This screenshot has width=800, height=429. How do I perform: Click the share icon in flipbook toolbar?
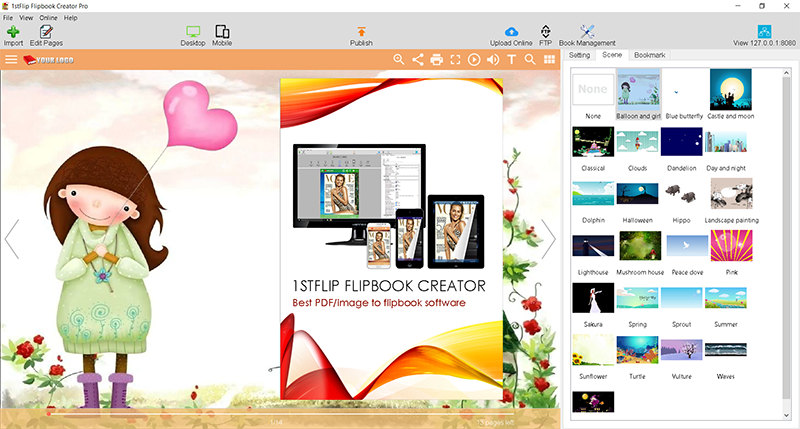[418, 60]
